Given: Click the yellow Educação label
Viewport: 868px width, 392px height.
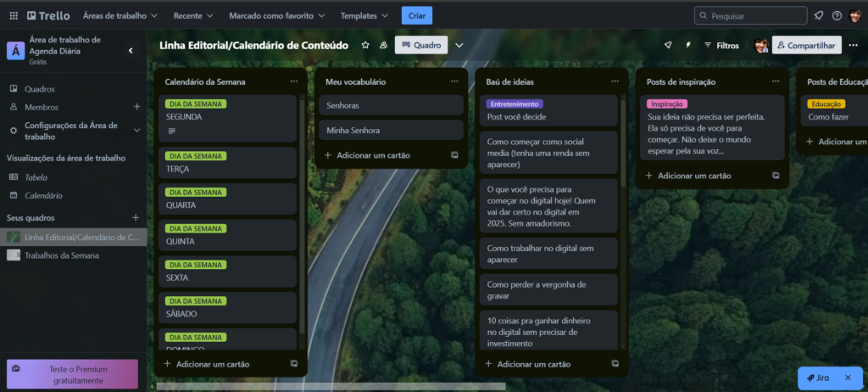Looking at the screenshot, I should pos(826,104).
